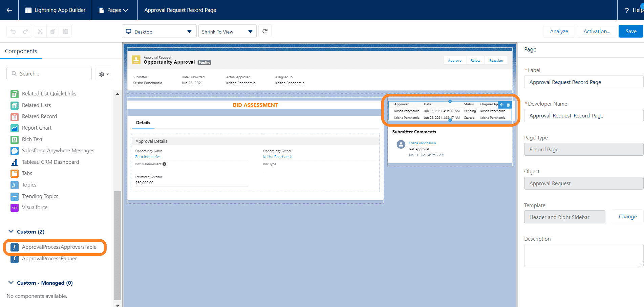Delete the approvers table component
The image size is (644, 307).
point(508,105)
